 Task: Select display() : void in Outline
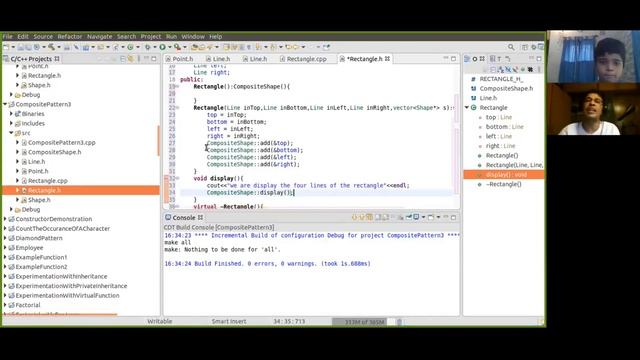(x=504, y=175)
